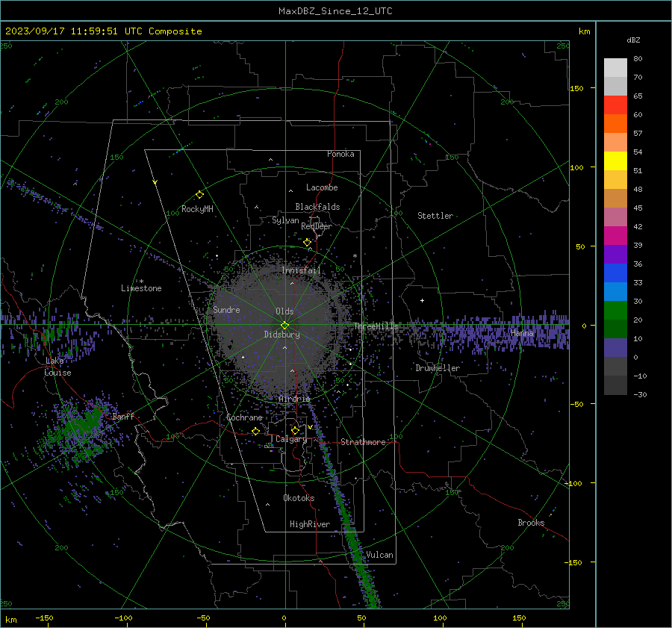Click the -150 label on the bottom axis
Image resolution: width=672 pixels, height=628 pixels.
[x=44, y=618]
